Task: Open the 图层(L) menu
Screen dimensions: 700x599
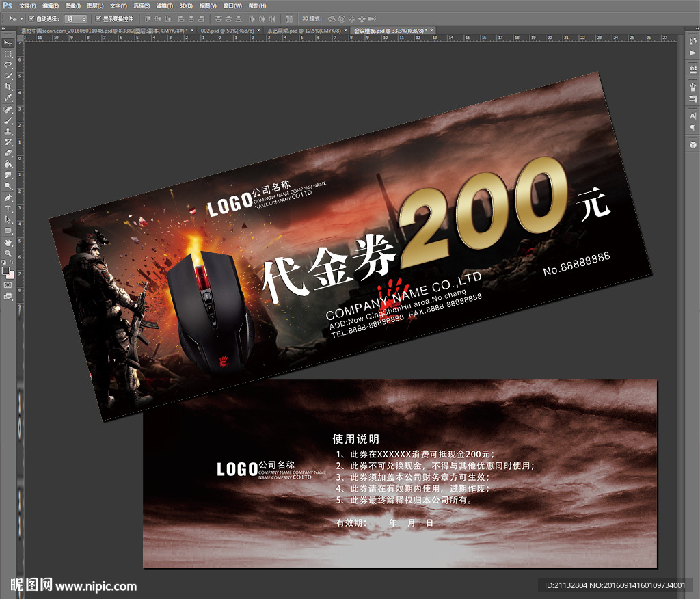Action: 96,5
